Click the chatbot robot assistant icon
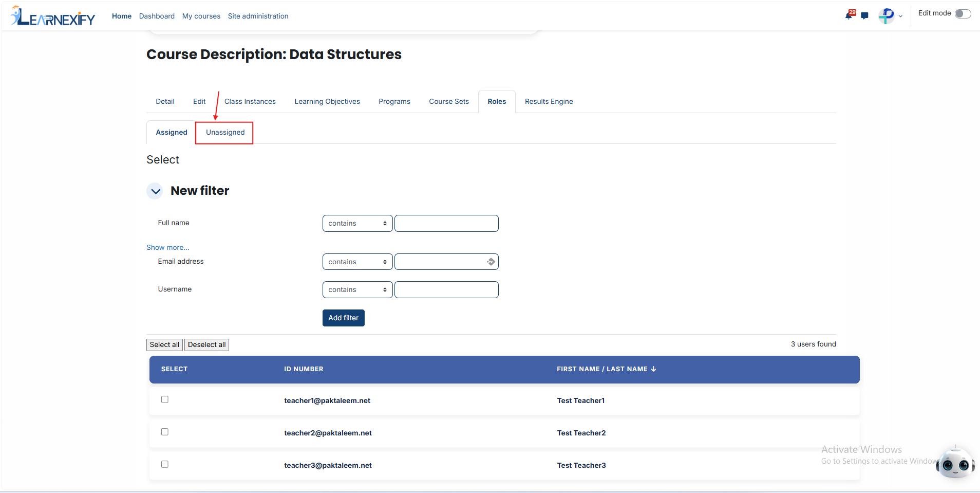 pos(955,463)
